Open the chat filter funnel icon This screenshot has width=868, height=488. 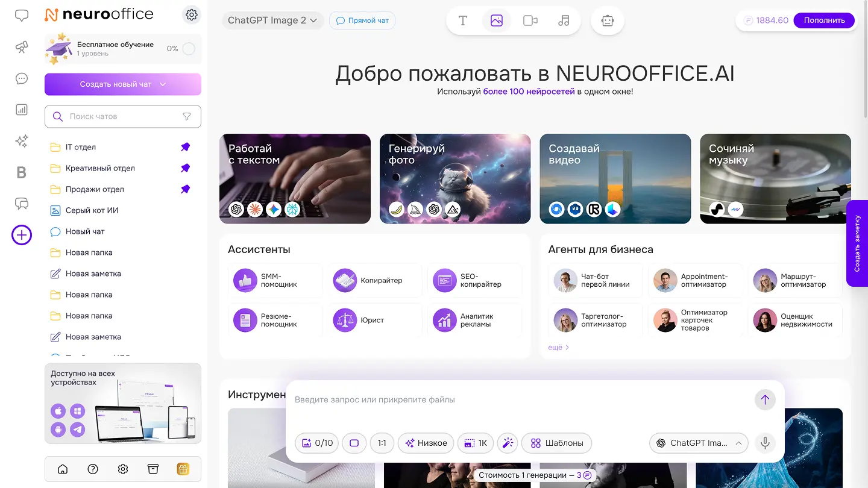coord(187,116)
